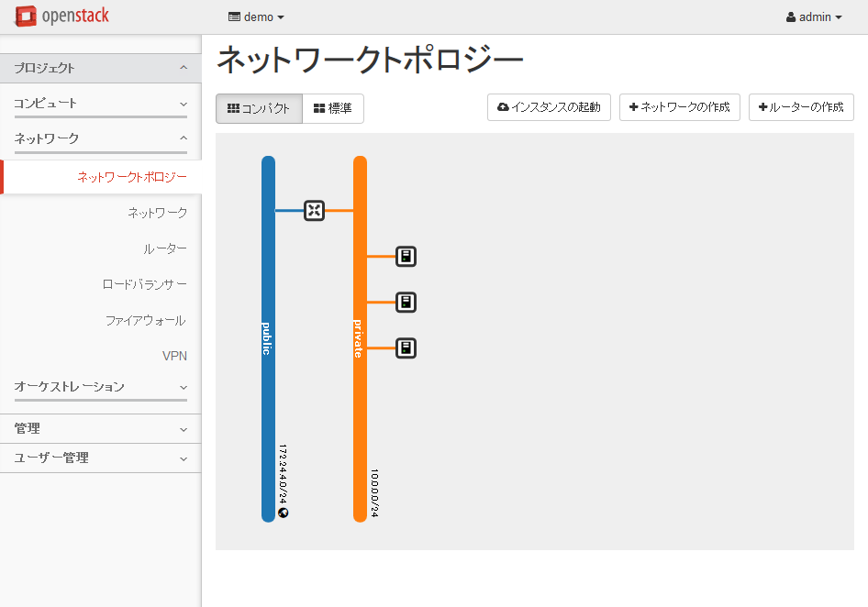Viewport: 868px width, 607px height.
Task: Click ルーターの作成 button
Action: [x=801, y=107]
